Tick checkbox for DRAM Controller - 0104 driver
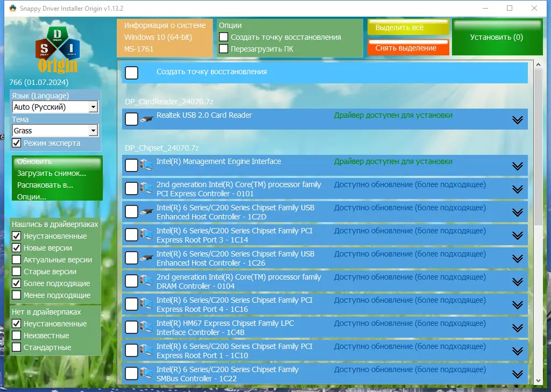Viewport: 551px width, 392px height. point(131,281)
